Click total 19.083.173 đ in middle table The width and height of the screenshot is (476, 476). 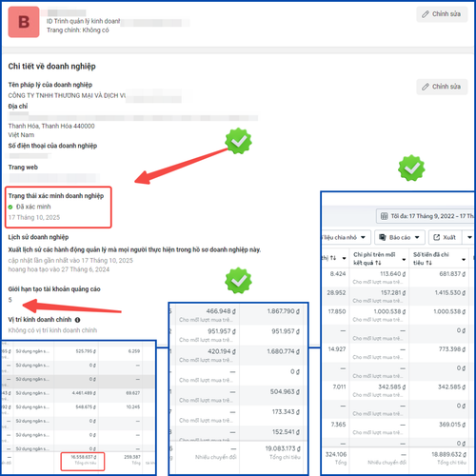click(x=283, y=448)
